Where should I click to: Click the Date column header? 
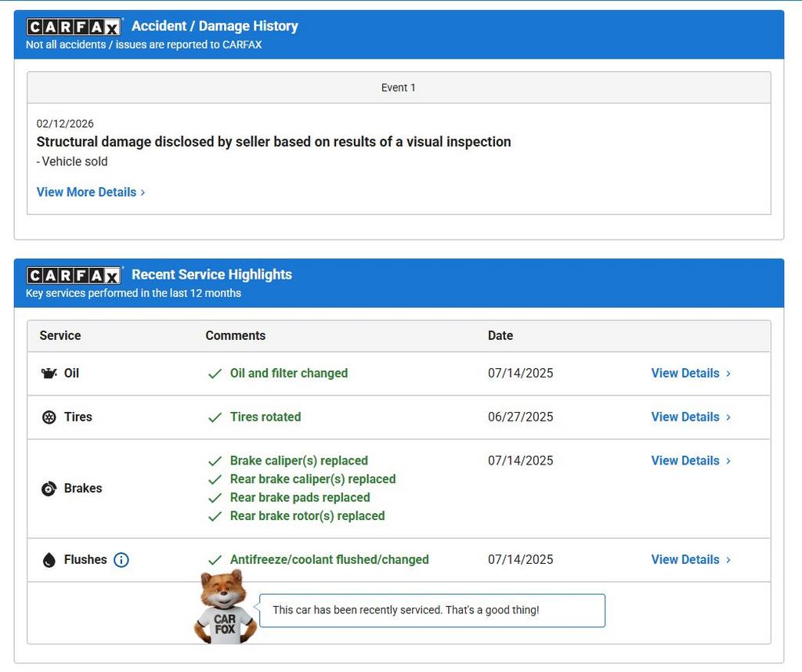click(x=500, y=336)
